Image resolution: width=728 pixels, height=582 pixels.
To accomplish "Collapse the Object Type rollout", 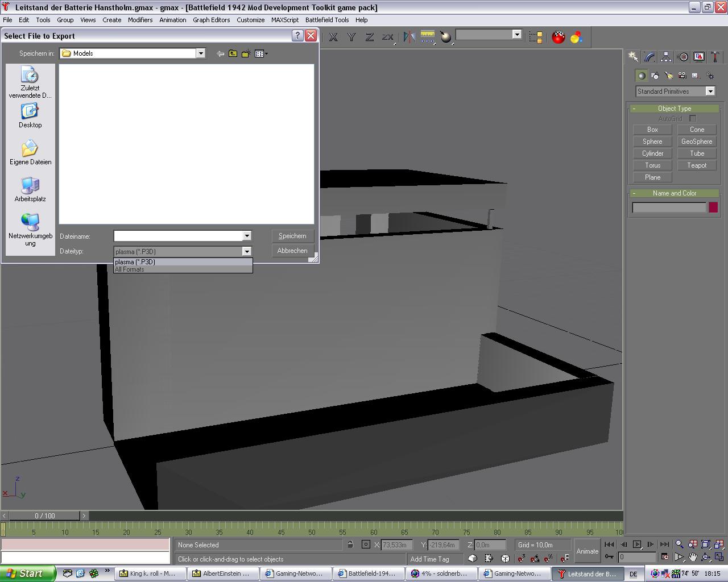I will click(x=674, y=109).
